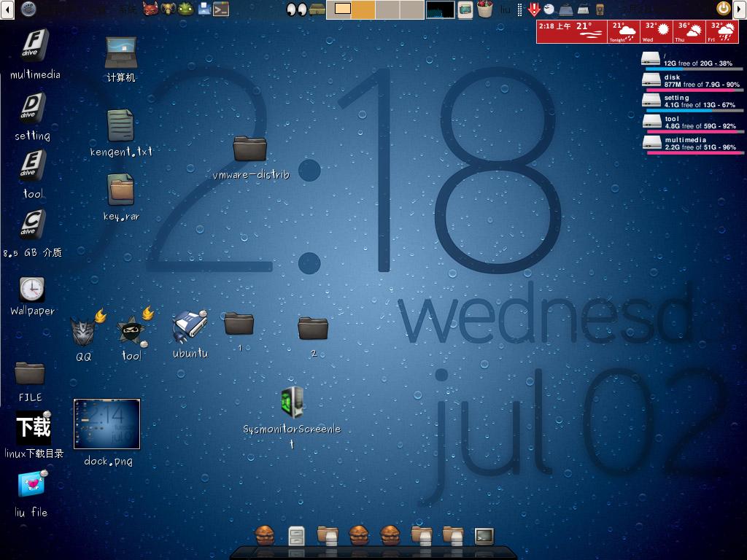Click disk entry 877M free of 7.9G
The image size is (747, 560).
(x=692, y=82)
